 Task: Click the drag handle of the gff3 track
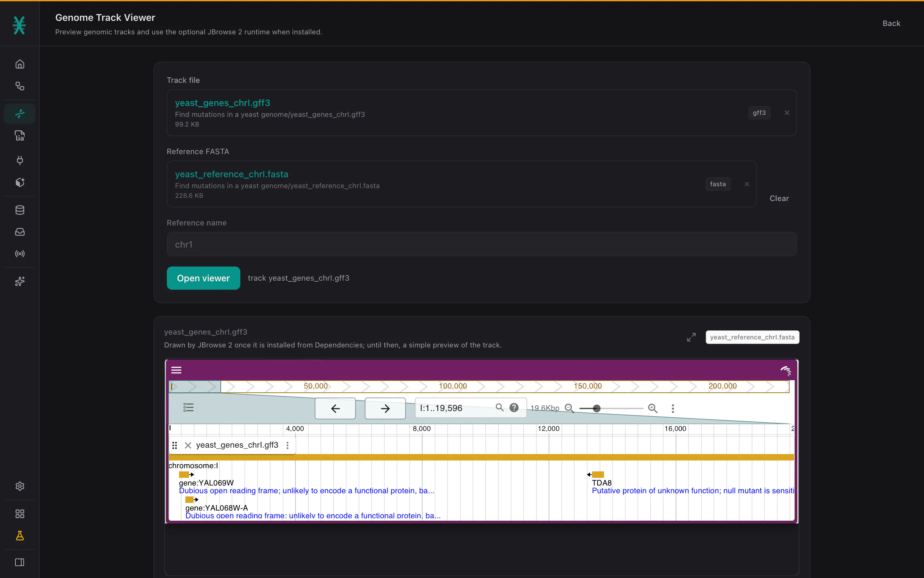[x=175, y=445]
